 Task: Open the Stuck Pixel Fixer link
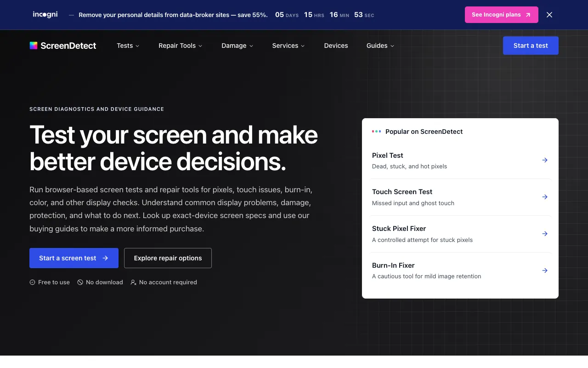pyautogui.click(x=460, y=234)
